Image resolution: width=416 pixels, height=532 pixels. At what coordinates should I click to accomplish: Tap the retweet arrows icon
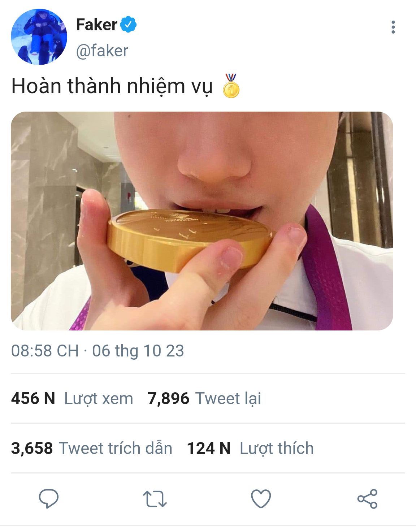pos(155,499)
